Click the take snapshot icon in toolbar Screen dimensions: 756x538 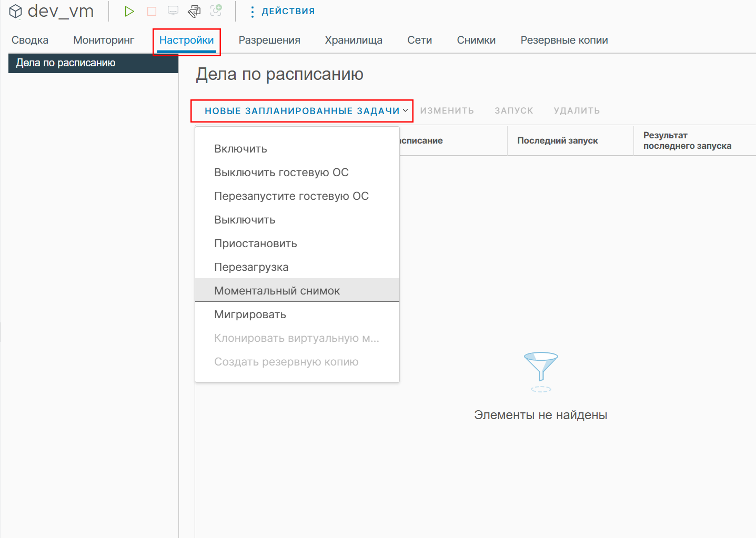click(x=216, y=10)
